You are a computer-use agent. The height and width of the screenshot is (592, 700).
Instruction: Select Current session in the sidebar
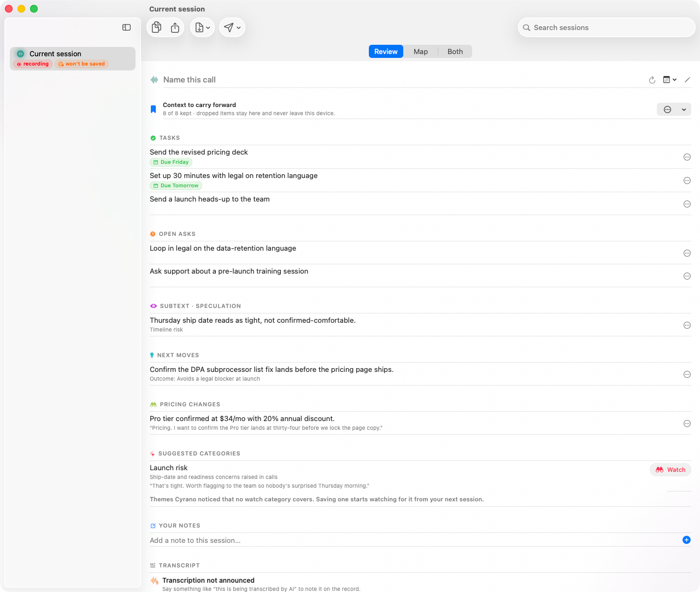73,58
